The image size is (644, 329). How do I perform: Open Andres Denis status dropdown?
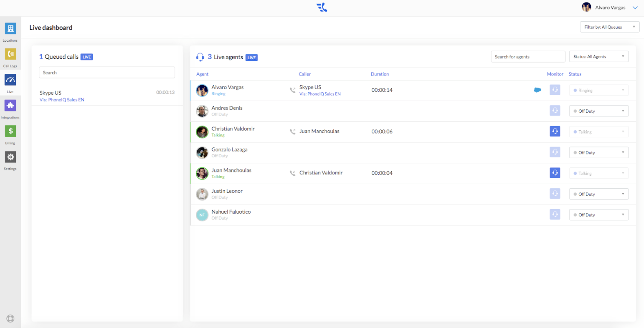tap(599, 111)
